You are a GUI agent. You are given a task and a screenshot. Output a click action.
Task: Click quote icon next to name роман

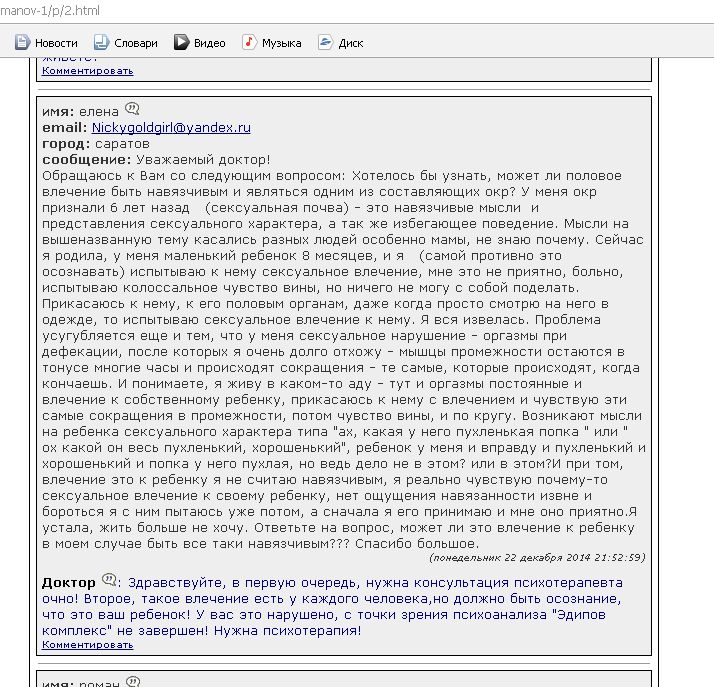(133, 682)
